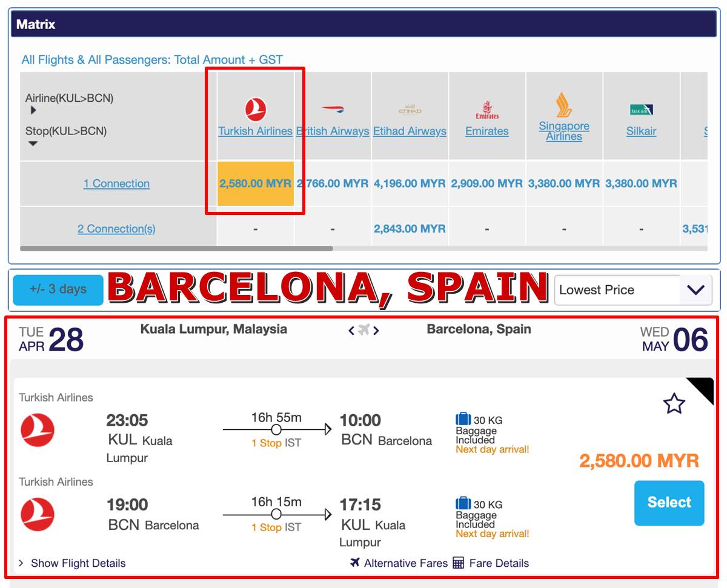727x588 pixels.
Task: Open the Emirates link
Action: 487,131
